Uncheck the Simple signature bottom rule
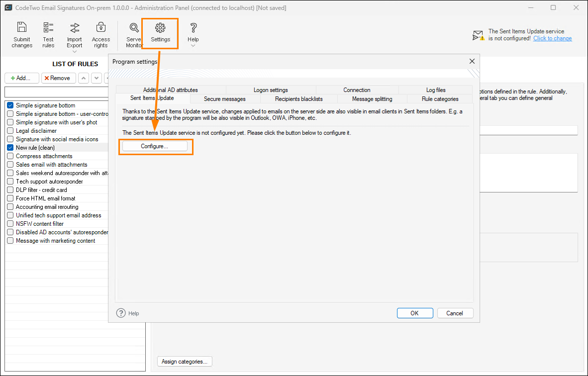This screenshot has width=588, height=376. pos(10,105)
